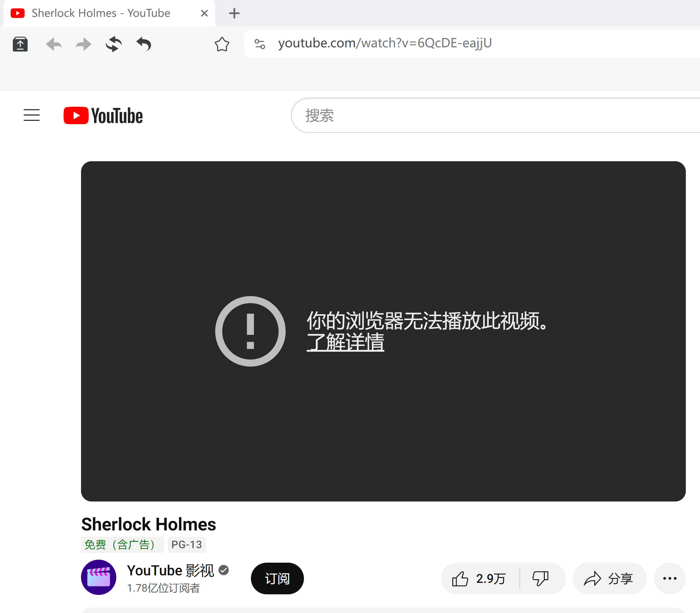Open more actions three-dot menu
This screenshot has width=700, height=613.
(670, 578)
